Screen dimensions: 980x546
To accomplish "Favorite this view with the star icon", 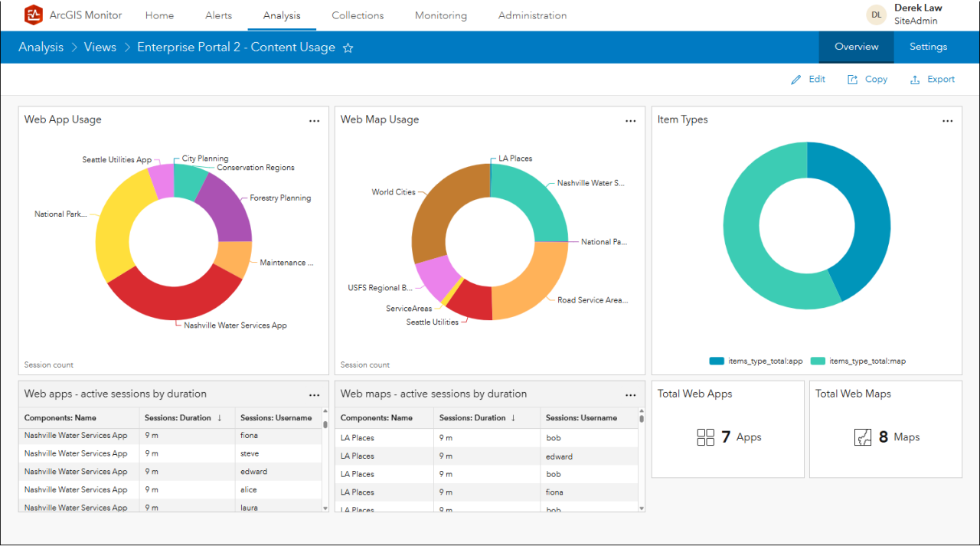I will [x=348, y=47].
